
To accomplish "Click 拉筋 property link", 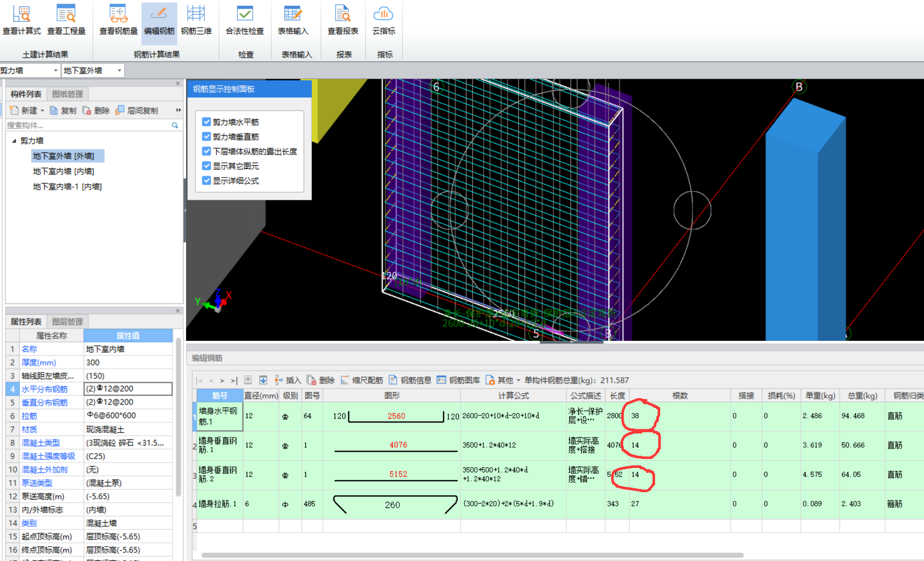I will pos(29,416).
